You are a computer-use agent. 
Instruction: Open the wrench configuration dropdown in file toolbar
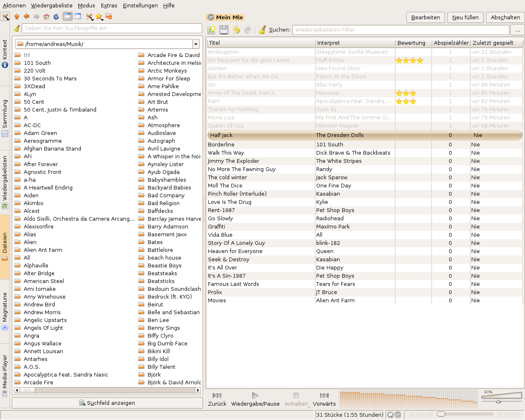click(x=89, y=17)
